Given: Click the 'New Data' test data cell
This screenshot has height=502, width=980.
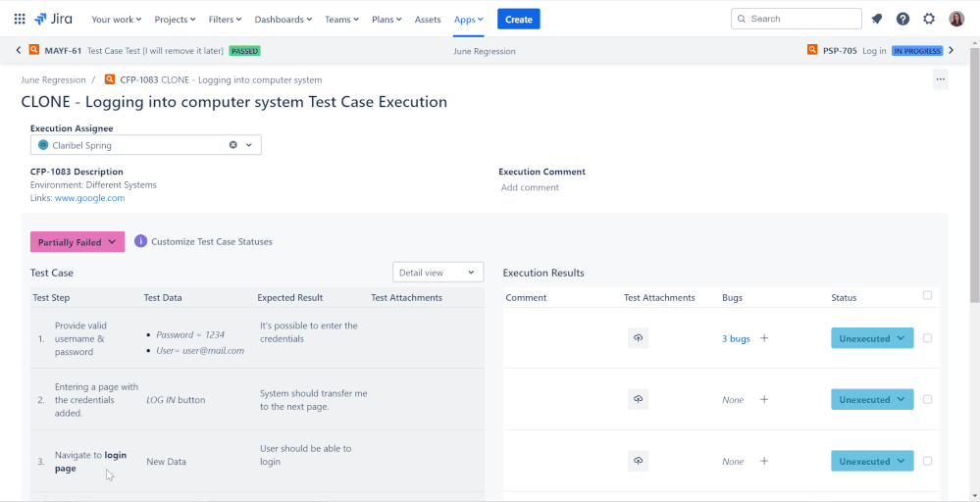Looking at the screenshot, I should 166,462.
